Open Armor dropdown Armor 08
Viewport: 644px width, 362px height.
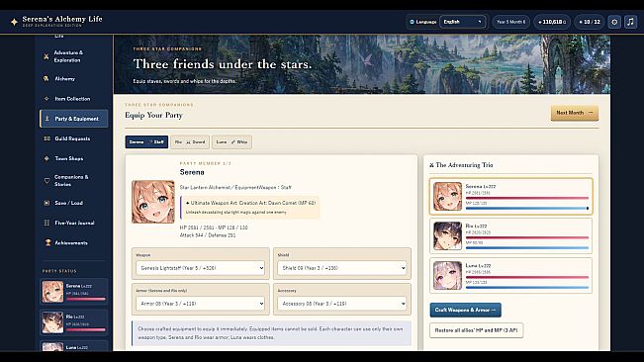pyautogui.click(x=201, y=304)
